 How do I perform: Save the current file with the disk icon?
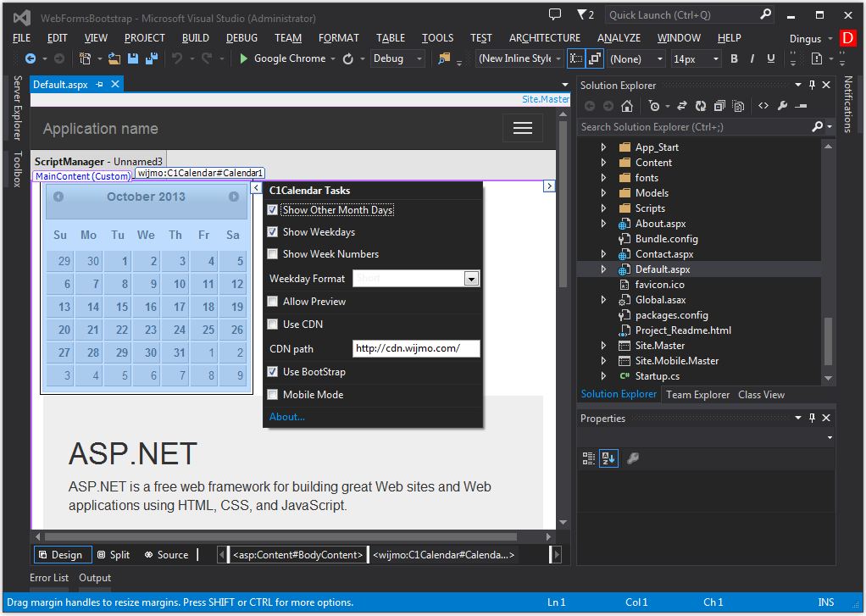tap(132, 58)
